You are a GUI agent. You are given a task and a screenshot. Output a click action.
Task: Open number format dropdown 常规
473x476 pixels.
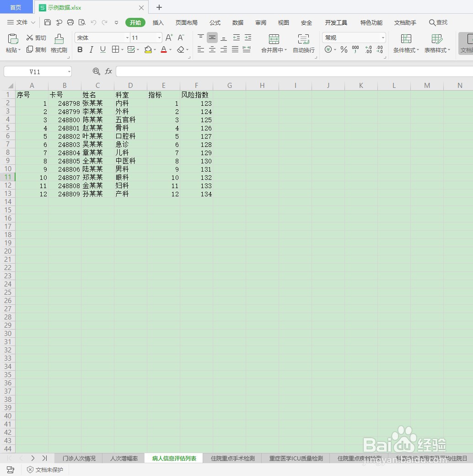tap(383, 38)
